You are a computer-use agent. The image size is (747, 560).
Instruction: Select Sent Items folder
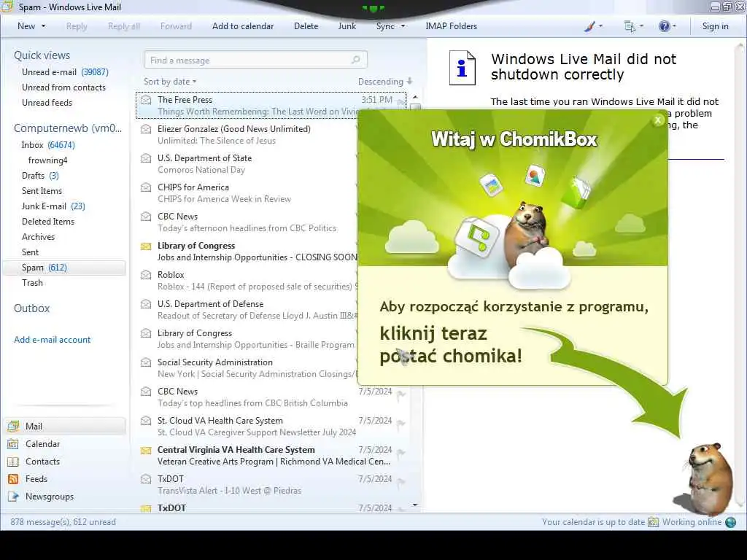tap(42, 191)
